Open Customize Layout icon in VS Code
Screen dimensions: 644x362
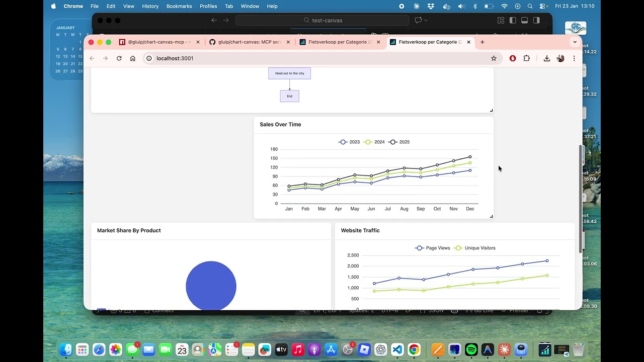coord(501,20)
